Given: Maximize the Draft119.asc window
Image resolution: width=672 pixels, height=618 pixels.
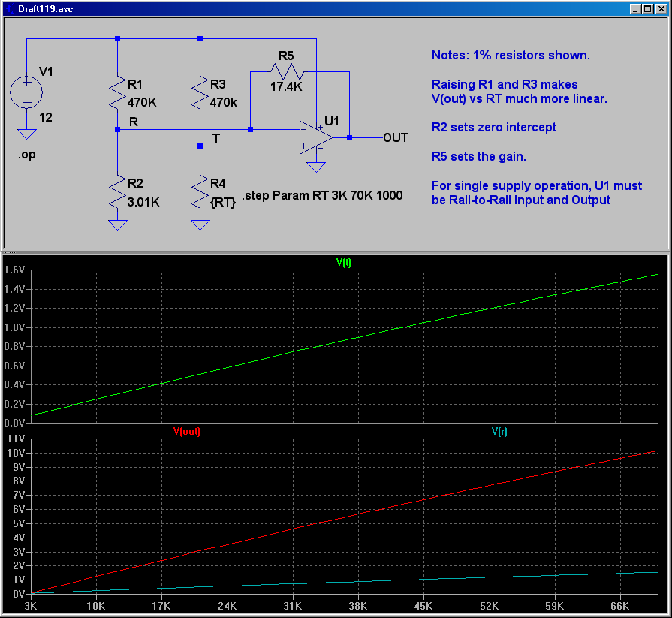Looking at the screenshot, I should 648,9.
